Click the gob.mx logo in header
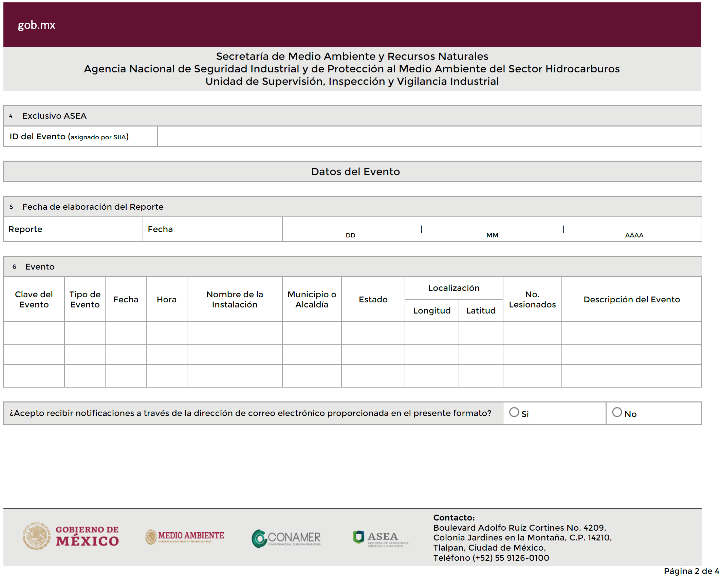722x579 pixels. (36, 25)
